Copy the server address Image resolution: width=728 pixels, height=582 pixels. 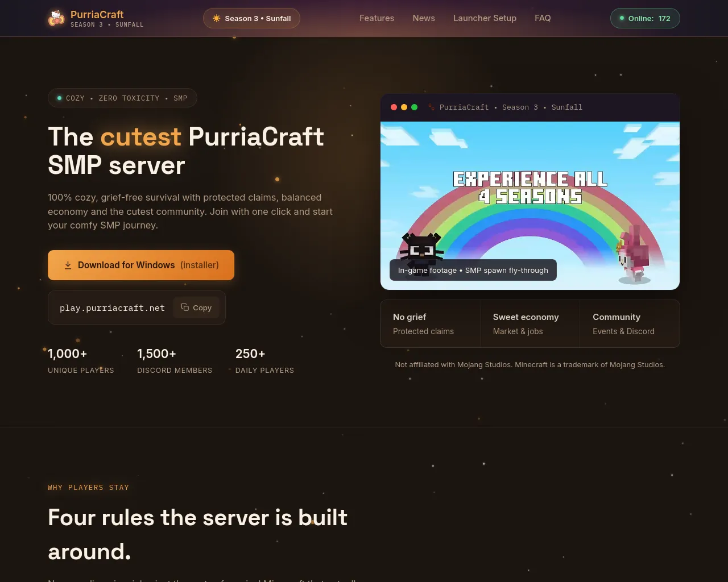point(196,307)
